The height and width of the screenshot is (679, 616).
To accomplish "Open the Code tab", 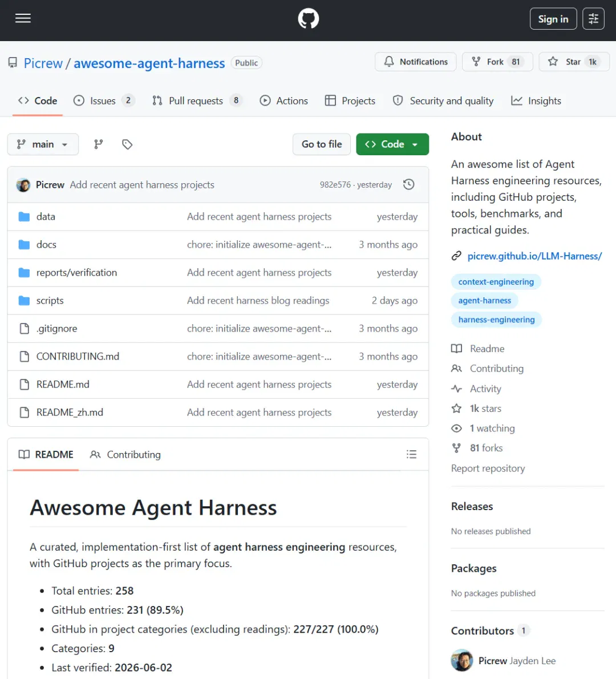I will pos(38,101).
